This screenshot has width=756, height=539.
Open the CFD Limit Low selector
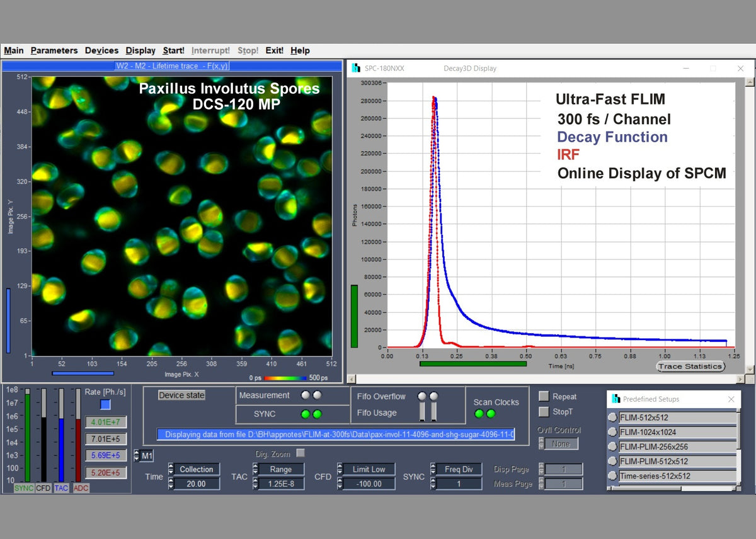click(369, 469)
